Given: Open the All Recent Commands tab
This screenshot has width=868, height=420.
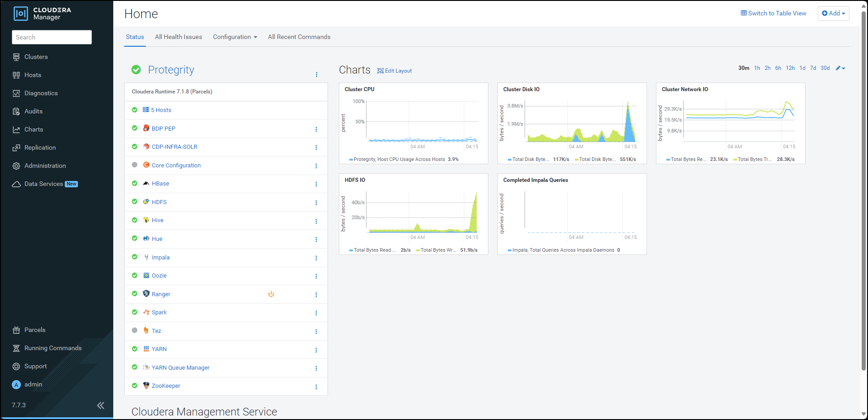Looking at the screenshot, I should click(x=299, y=37).
